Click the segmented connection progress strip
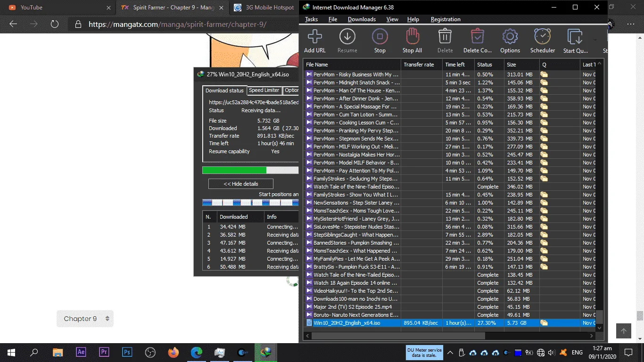Screen dimensions: 644x362 [x=250, y=203]
